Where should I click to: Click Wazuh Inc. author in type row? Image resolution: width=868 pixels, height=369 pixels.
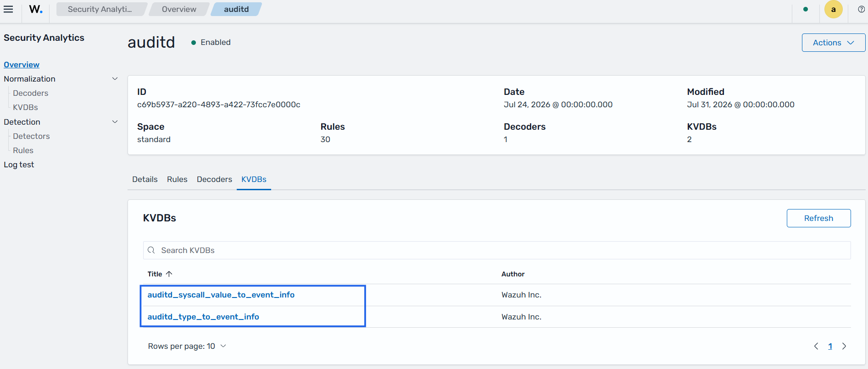pyautogui.click(x=521, y=317)
